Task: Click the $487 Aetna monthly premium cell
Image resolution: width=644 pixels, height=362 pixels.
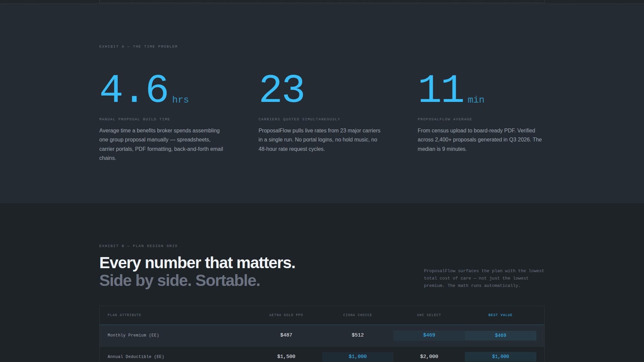Action: pos(286,335)
